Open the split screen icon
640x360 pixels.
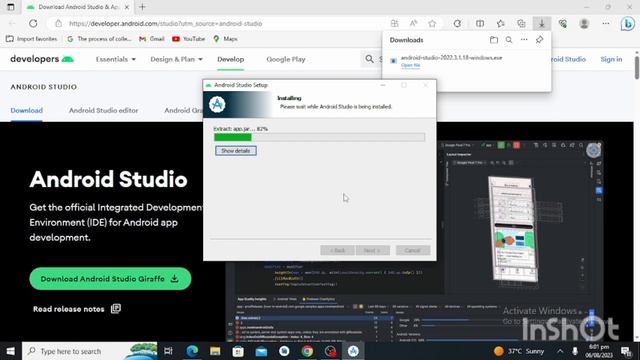coord(480,24)
